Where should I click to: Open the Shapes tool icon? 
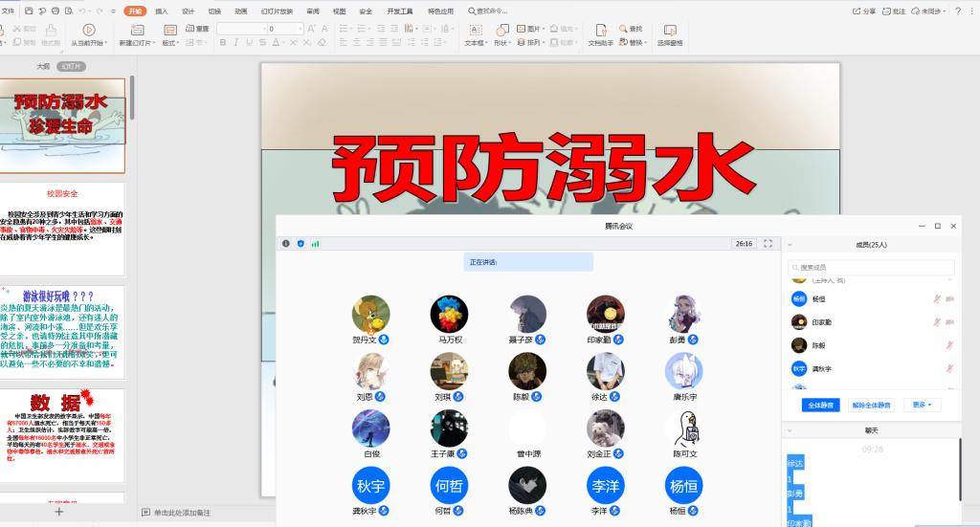(x=501, y=30)
